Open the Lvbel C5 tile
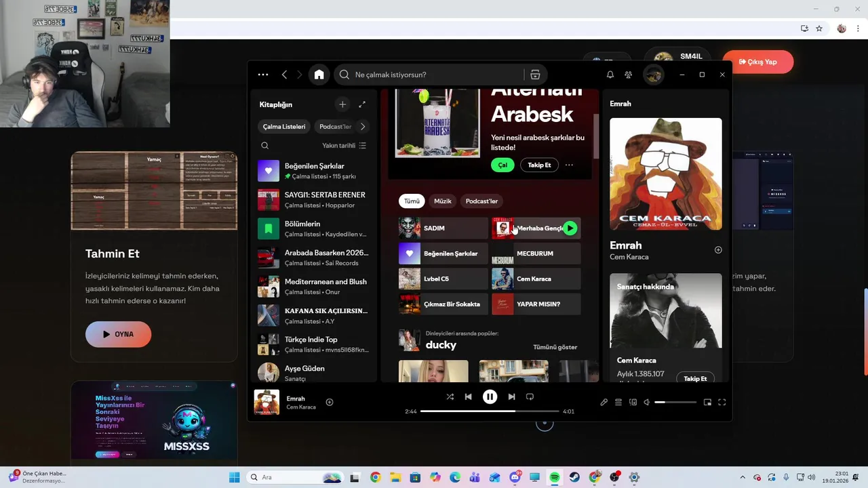The image size is (868, 488). click(x=443, y=279)
